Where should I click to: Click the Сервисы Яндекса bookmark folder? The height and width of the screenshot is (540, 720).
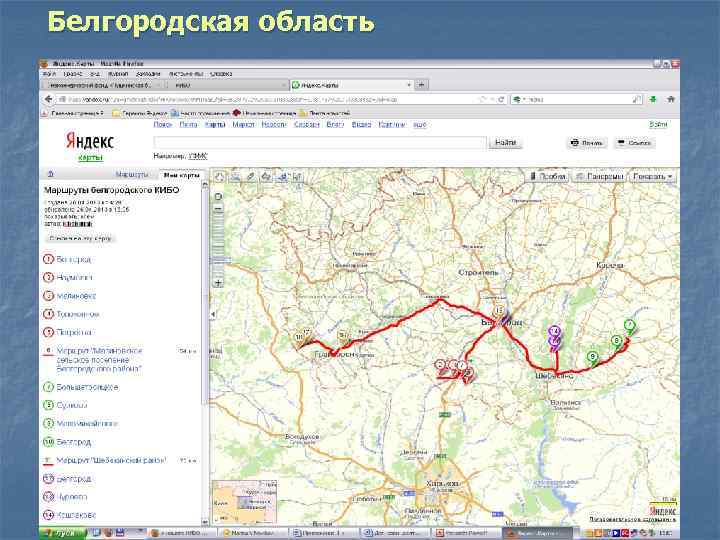click(x=140, y=113)
